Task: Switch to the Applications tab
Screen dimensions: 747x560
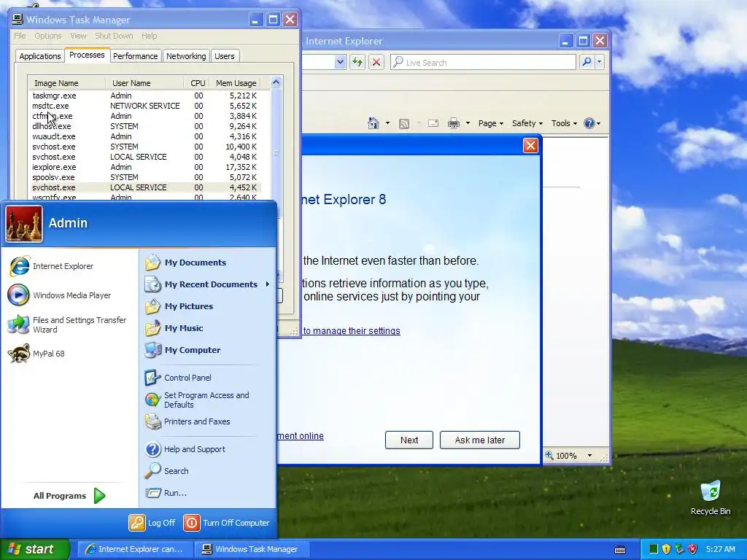Action: (40, 56)
